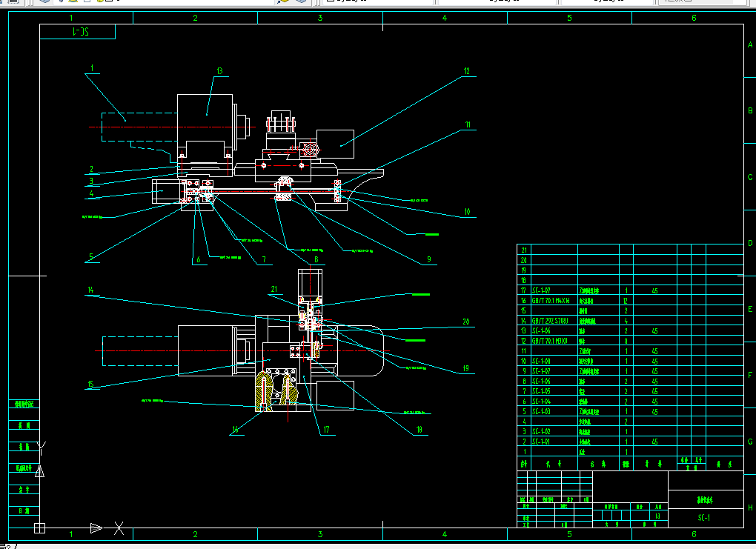Select material 45 in parts list row 2
The width and height of the screenshot is (756, 549).
coord(654,442)
